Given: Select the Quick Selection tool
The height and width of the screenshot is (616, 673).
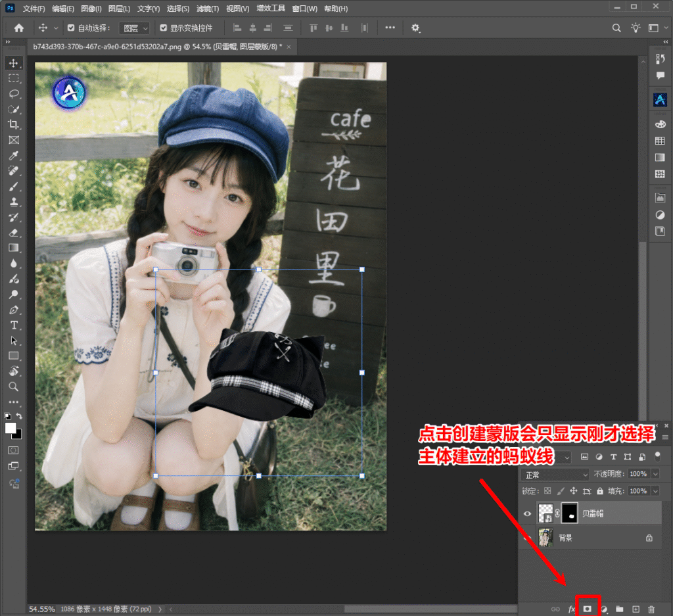Looking at the screenshot, I should (x=14, y=109).
